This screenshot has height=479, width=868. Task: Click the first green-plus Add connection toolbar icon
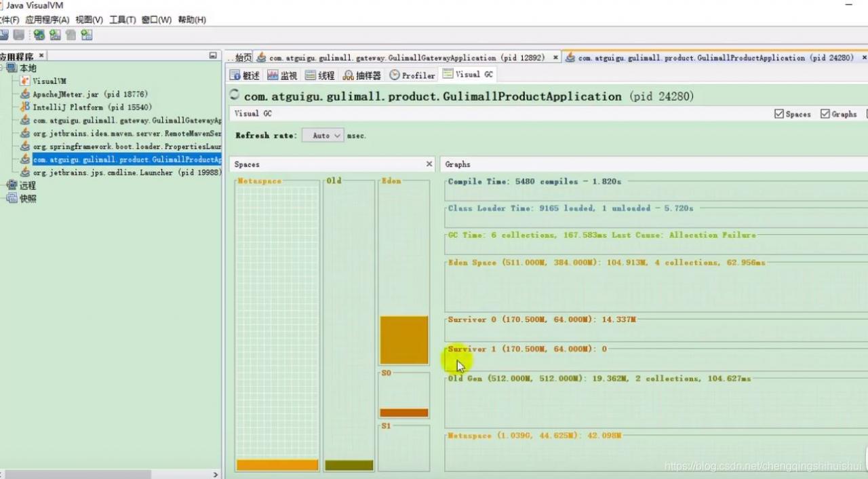(x=39, y=35)
